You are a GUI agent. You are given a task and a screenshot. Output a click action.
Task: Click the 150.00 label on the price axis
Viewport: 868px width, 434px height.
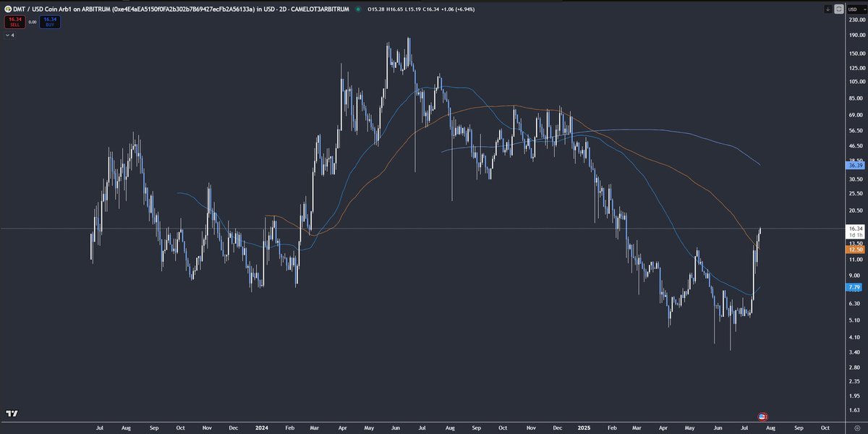click(856, 54)
